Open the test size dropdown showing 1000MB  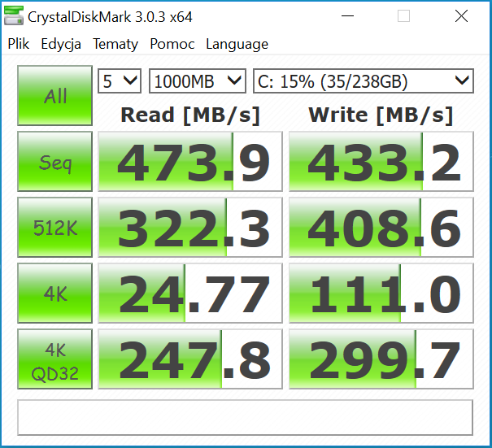coord(198,81)
